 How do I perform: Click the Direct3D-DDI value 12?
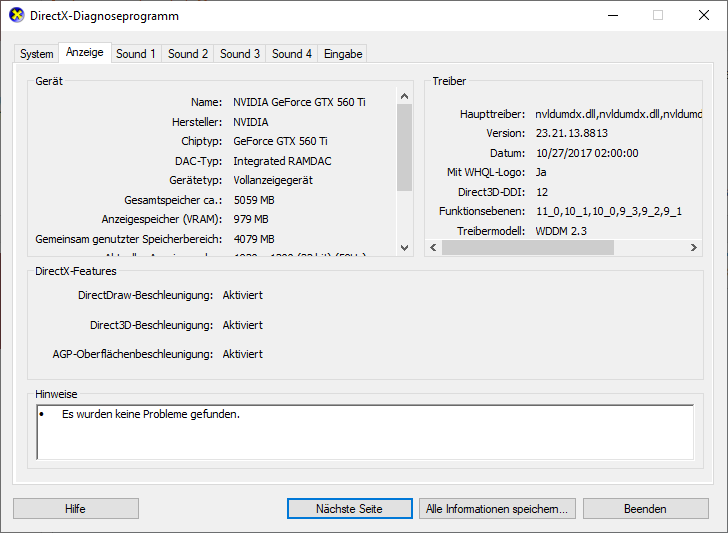tap(542, 192)
